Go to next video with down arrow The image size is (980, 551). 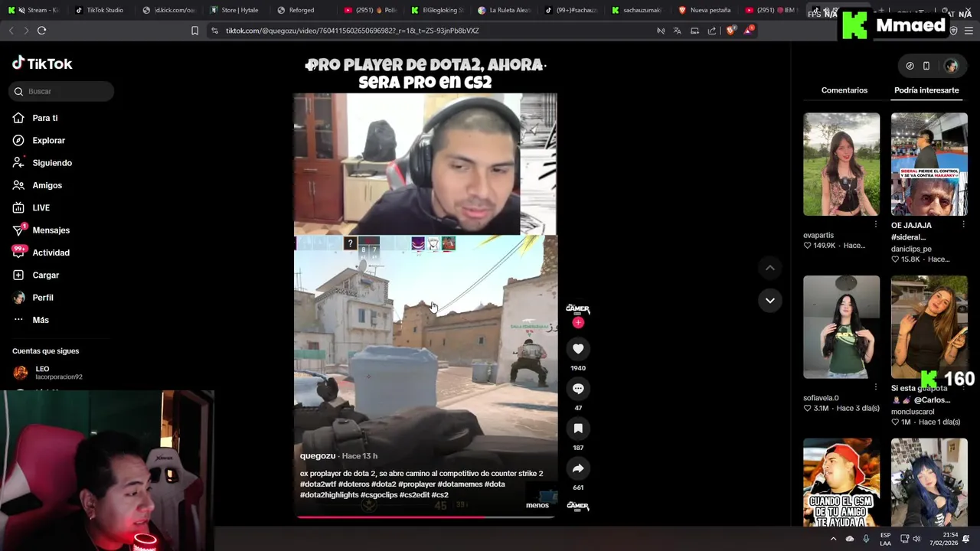coord(770,300)
